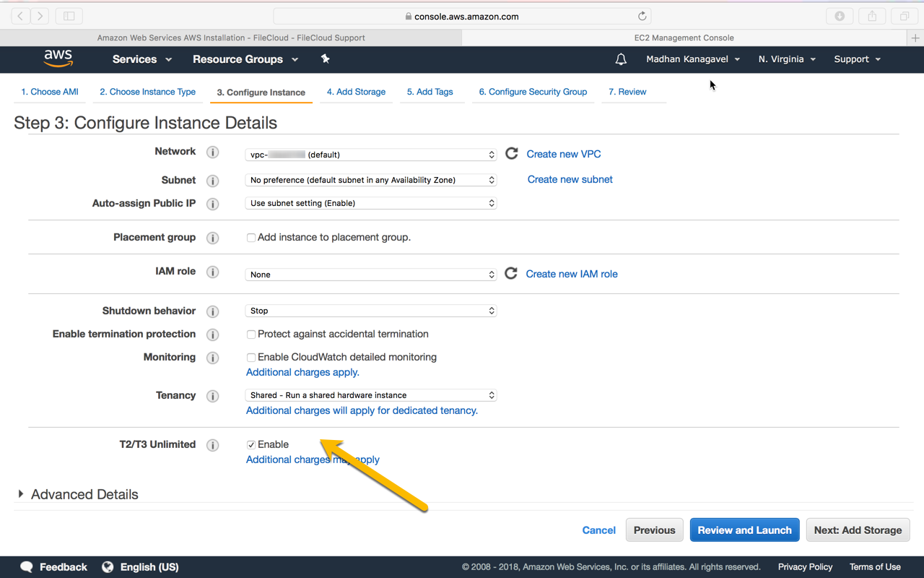Click info icon next to Shutdown behavior
Image resolution: width=924 pixels, height=578 pixels.
pyautogui.click(x=212, y=311)
